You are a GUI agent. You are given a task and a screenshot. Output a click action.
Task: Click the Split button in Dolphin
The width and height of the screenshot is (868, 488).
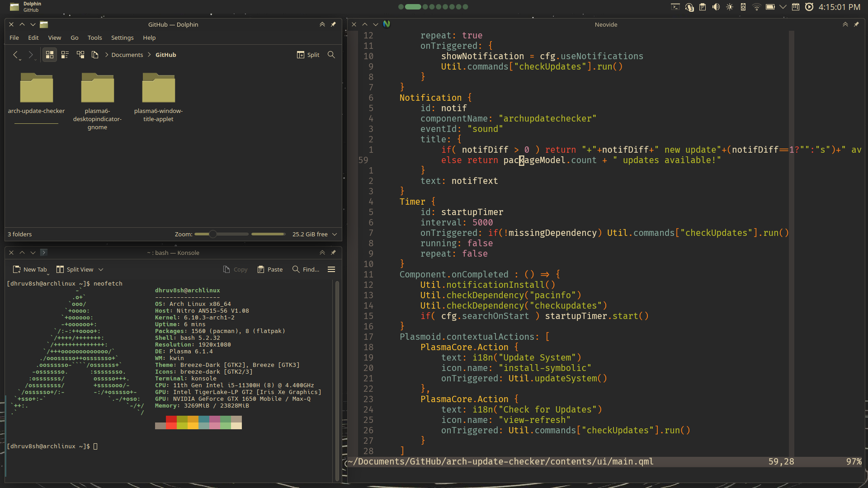[x=308, y=55]
